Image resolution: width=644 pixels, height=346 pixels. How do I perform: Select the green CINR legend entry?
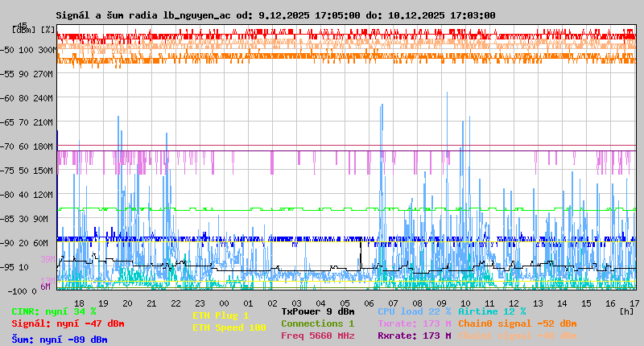point(54,311)
